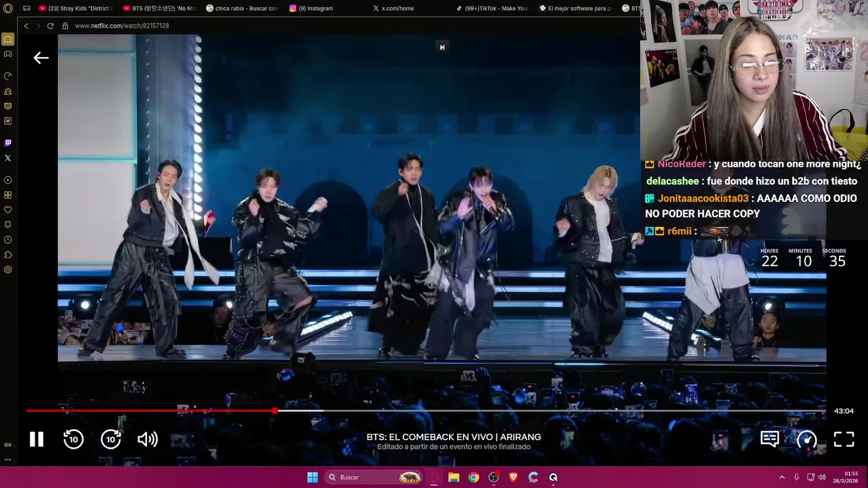Click the Opera GX menu logo
Image resolution: width=868 pixels, height=488 pixels.
pyautogui.click(x=8, y=8)
